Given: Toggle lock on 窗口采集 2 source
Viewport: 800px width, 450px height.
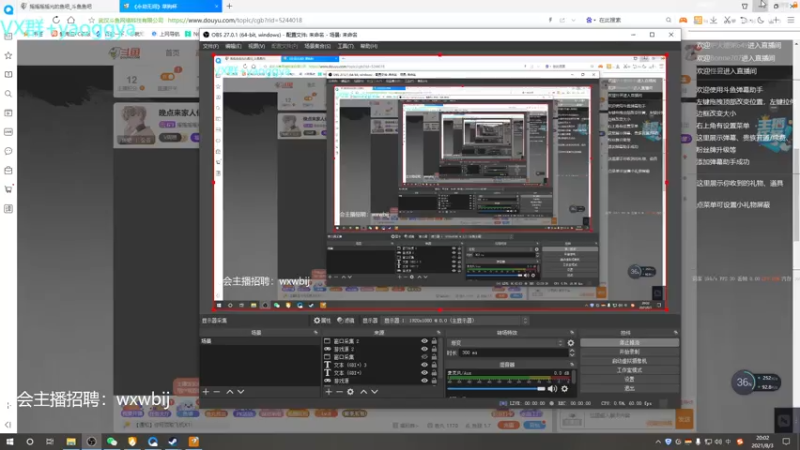Looking at the screenshot, I should pyautogui.click(x=434, y=341).
